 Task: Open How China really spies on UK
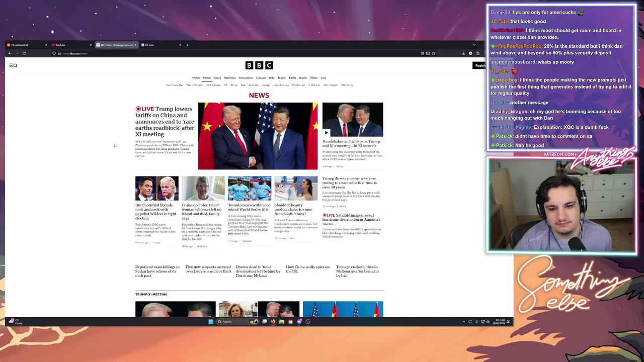pyautogui.click(x=308, y=269)
